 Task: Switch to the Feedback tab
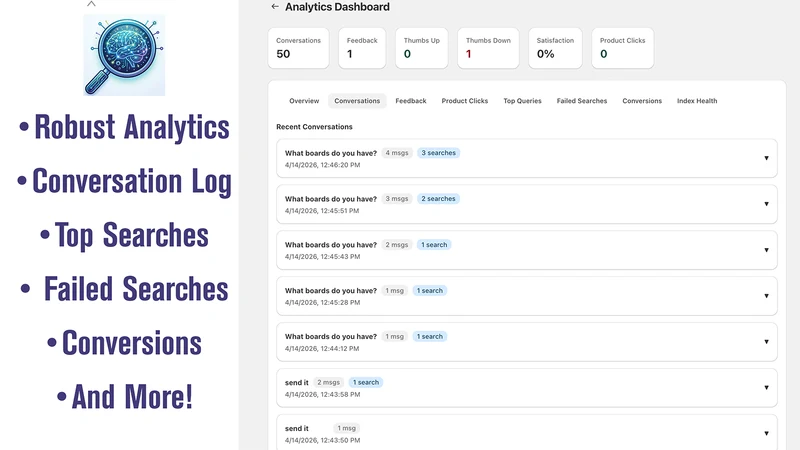coord(411,101)
